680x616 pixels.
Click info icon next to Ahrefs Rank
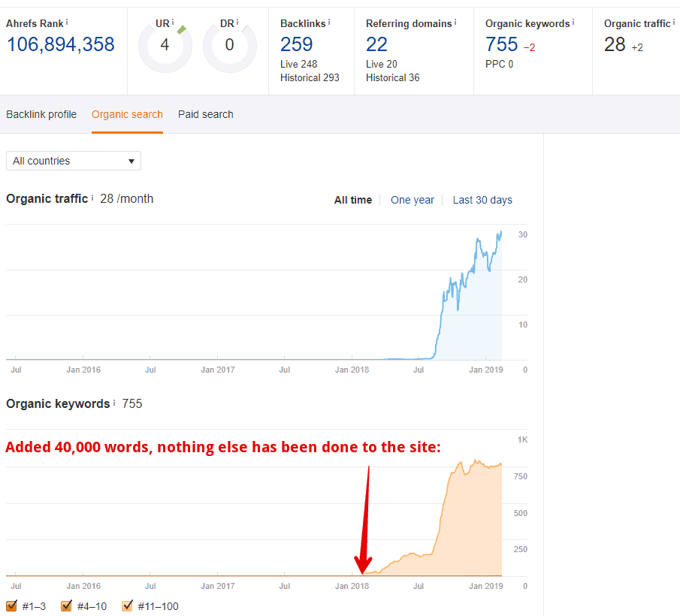[x=67, y=23]
